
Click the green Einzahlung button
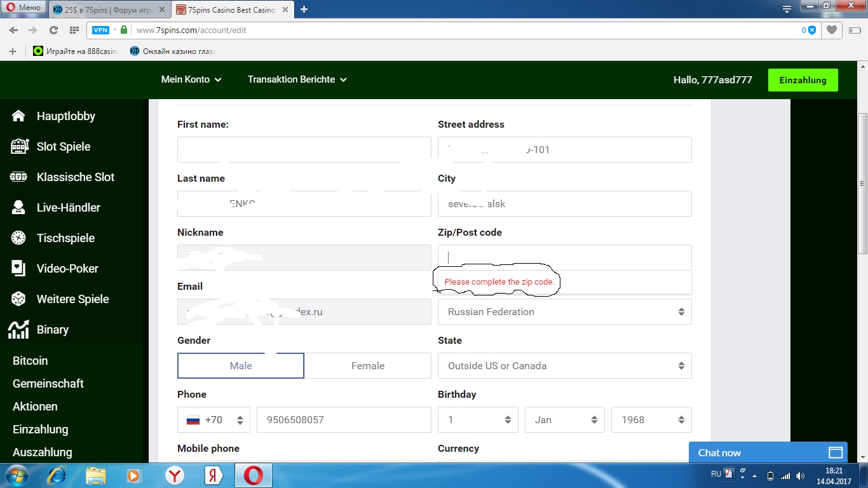point(803,80)
